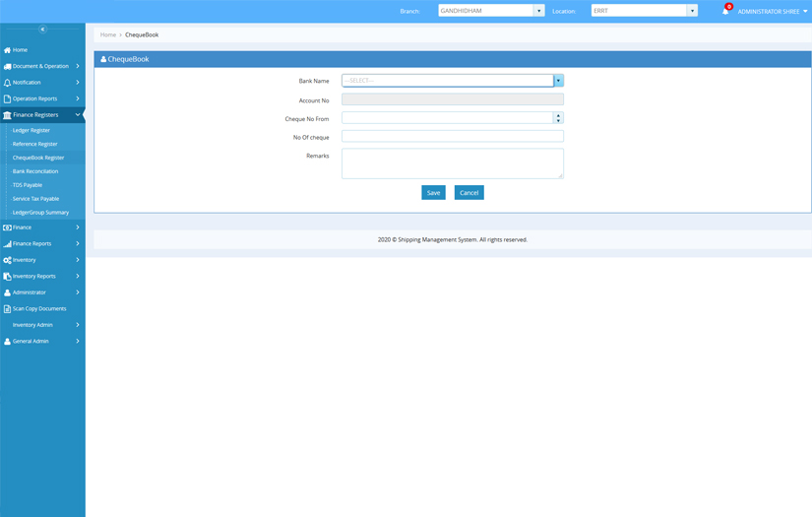Click the Home house icon in sidebar
Viewport: 812px width, 517px height.
(x=7, y=50)
